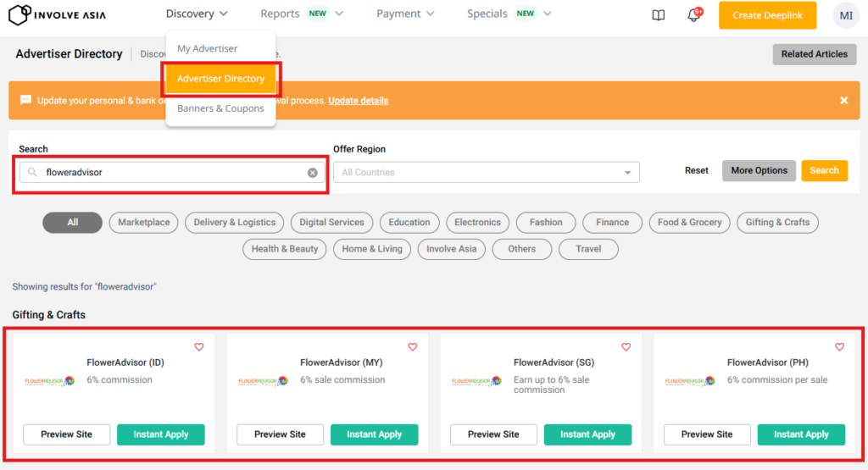This screenshot has width=868, height=470.
Task: Click the FlowerAdvisor (ID) title
Action: 125,362
